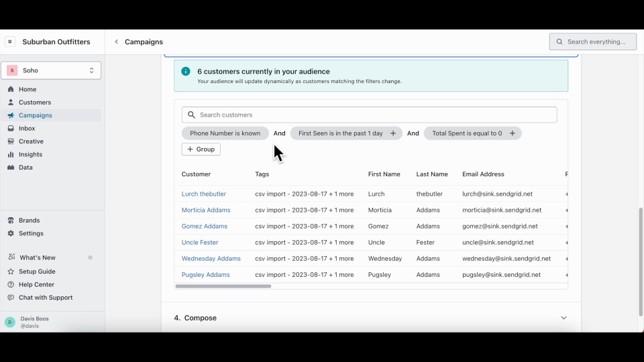Screen dimensions: 644x362
Task: Open What's New menu item
Action: (38, 257)
